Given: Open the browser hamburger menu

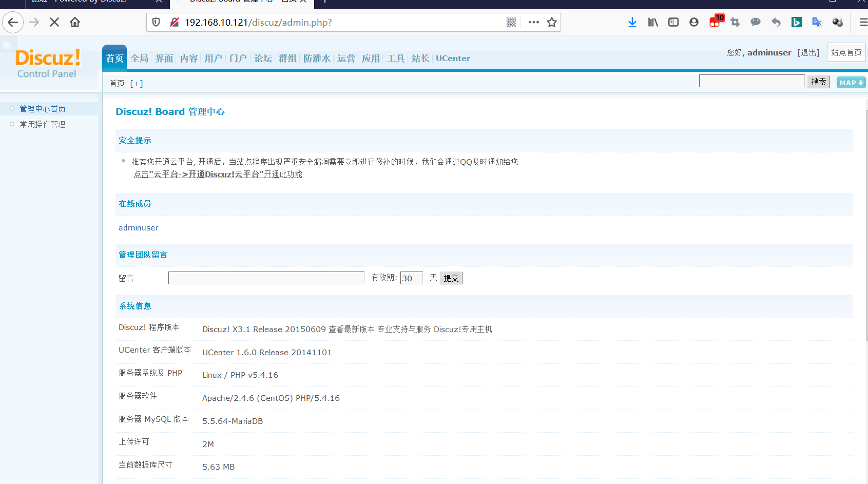Looking at the screenshot, I should click(863, 23).
